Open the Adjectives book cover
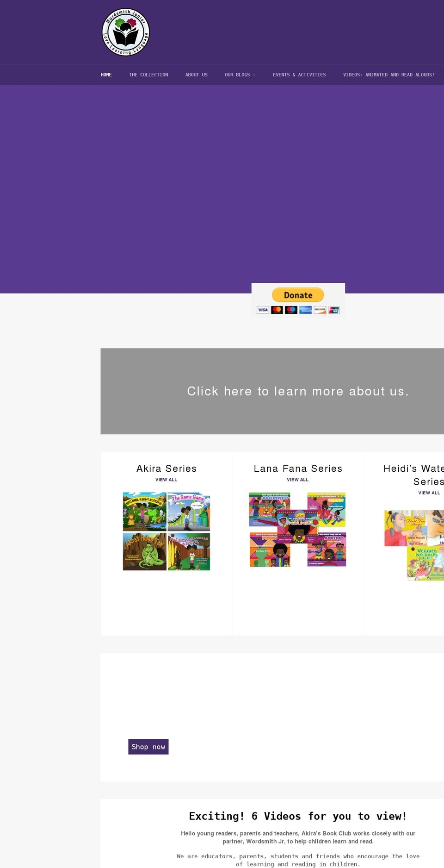 [269, 509]
